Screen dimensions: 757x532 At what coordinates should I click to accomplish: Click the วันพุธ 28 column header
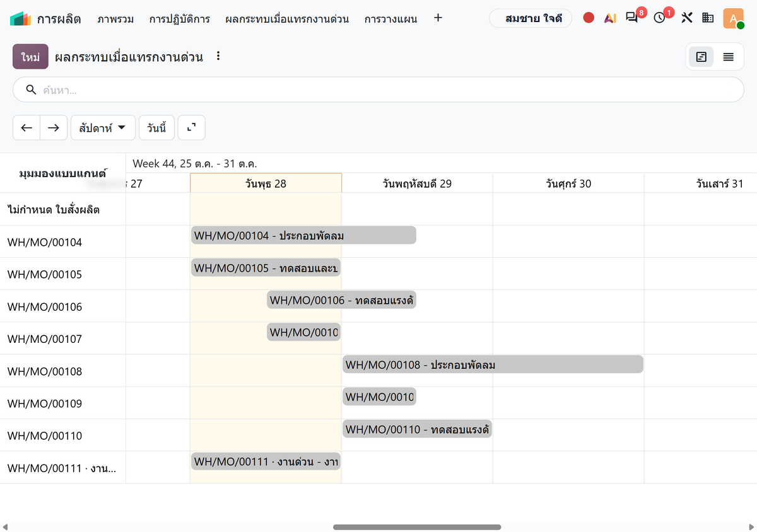(266, 183)
